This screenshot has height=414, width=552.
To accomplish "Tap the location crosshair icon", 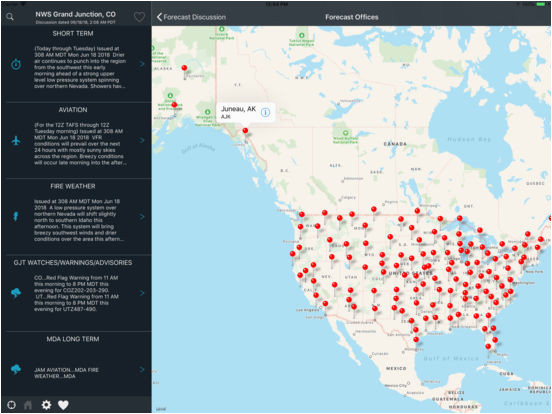I will [11, 405].
